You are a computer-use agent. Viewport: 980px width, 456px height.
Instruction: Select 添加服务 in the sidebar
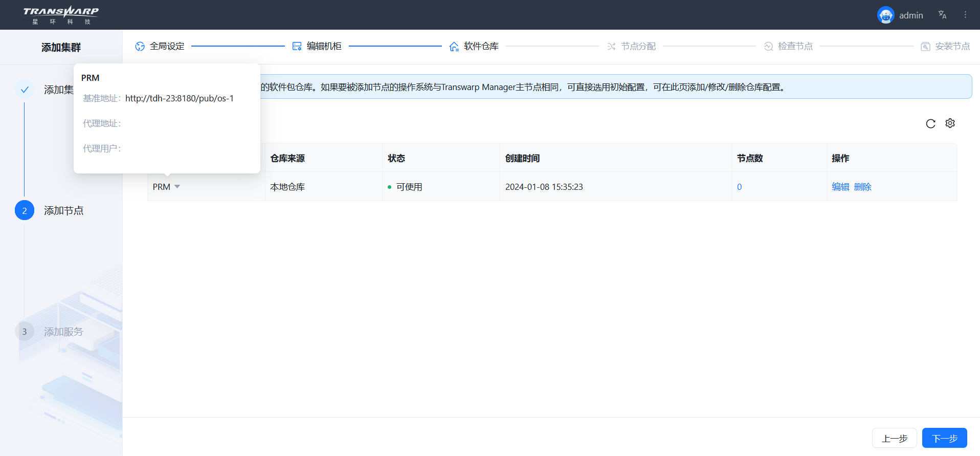point(63,332)
